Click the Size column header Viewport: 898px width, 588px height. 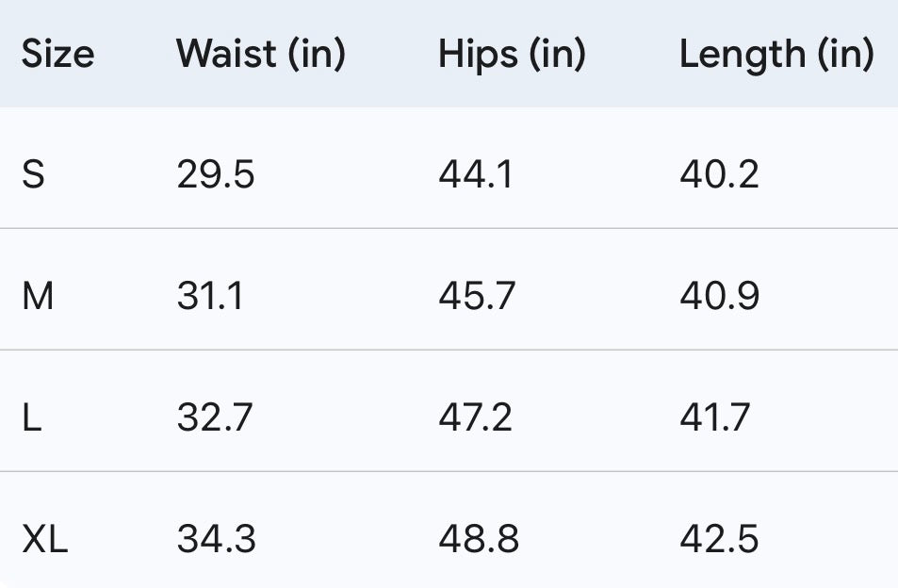[x=57, y=55]
